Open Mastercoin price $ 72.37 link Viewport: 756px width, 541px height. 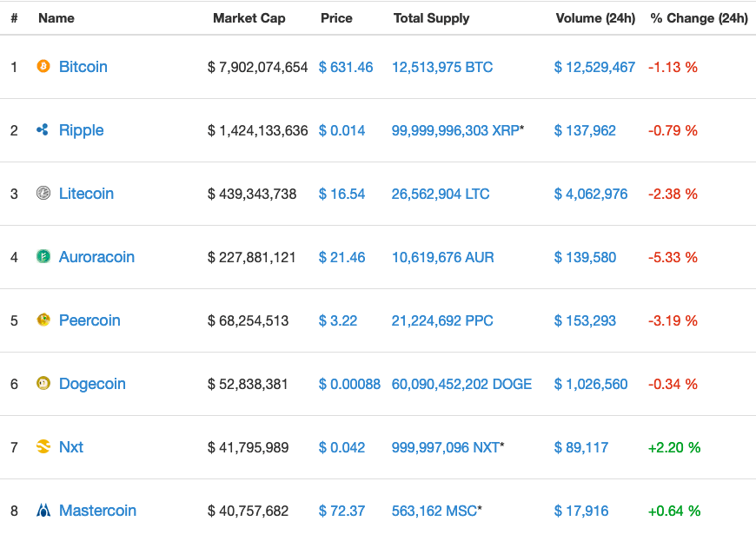coord(342,511)
